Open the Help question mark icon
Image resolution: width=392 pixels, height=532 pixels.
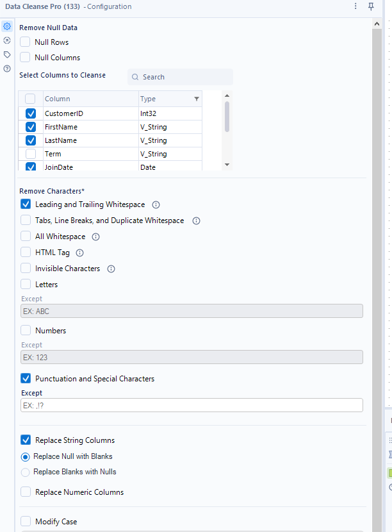pos(7,69)
